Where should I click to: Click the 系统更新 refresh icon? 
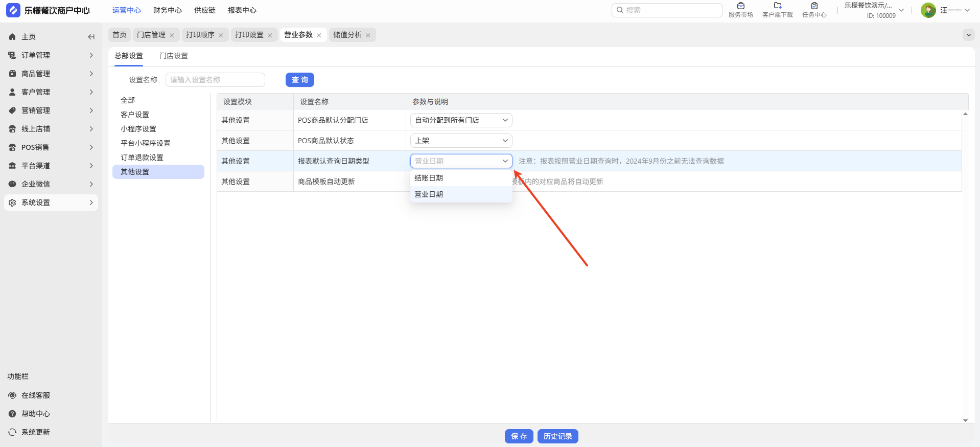12,432
